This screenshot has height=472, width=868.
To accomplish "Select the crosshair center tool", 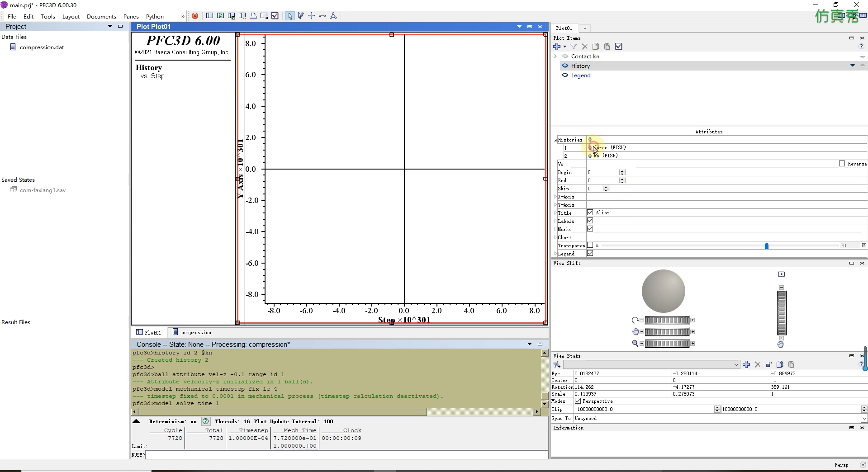I will pyautogui.click(x=312, y=16).
